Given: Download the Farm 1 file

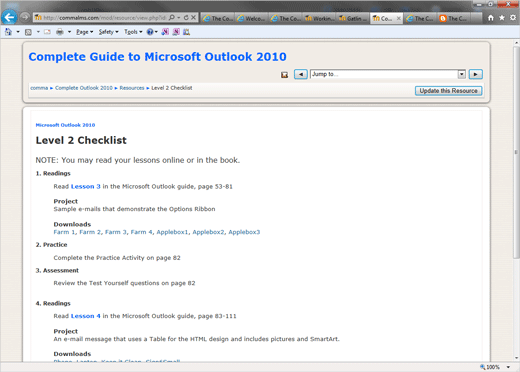Looking at the screenshot, I should pyautogui.click(x=64, y=232).
